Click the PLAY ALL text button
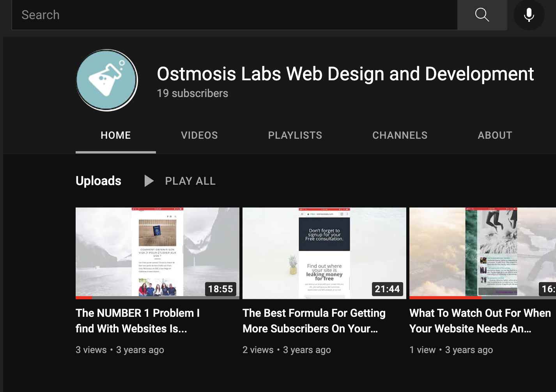 point(190,181)
